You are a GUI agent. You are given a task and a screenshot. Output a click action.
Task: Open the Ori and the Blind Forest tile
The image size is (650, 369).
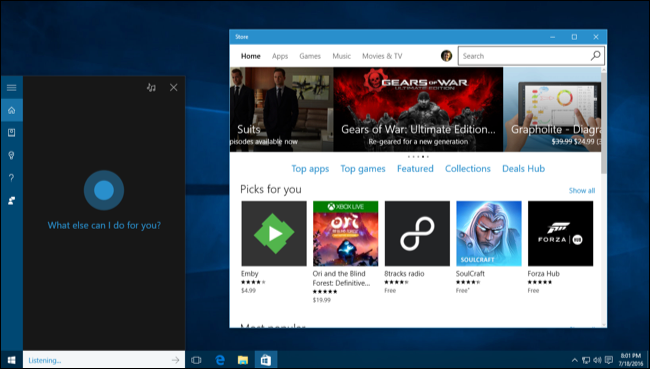click(x=345, y=233)
